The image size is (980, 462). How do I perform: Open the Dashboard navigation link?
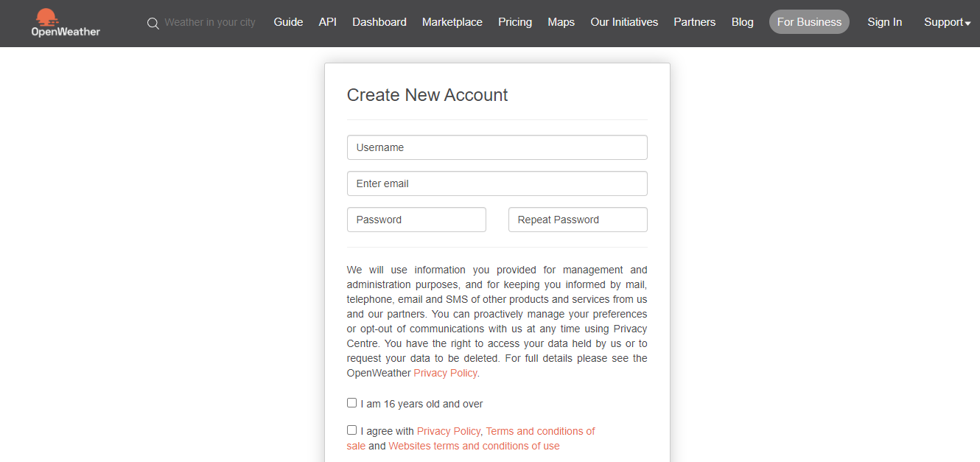click(x=379, y=22)
